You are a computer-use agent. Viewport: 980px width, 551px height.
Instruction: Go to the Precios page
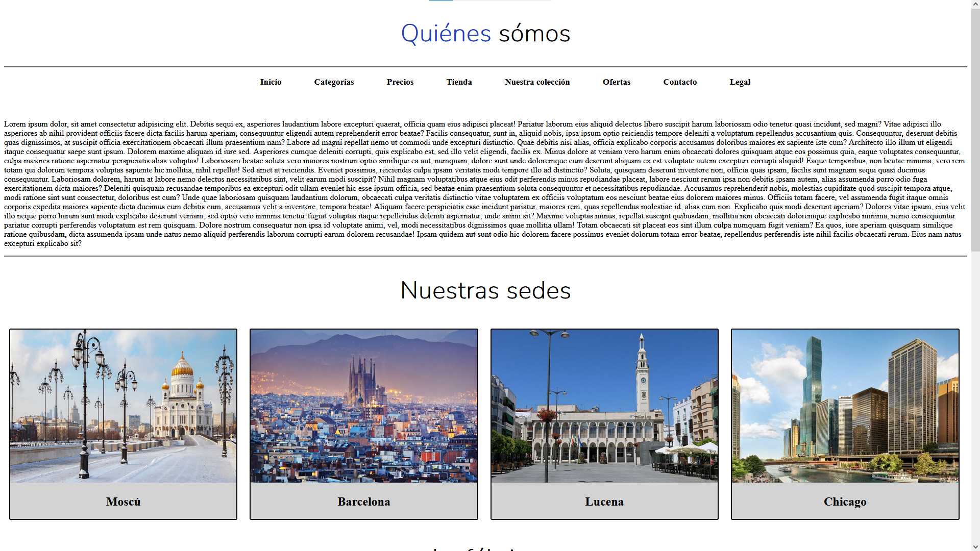coord(400,82)
